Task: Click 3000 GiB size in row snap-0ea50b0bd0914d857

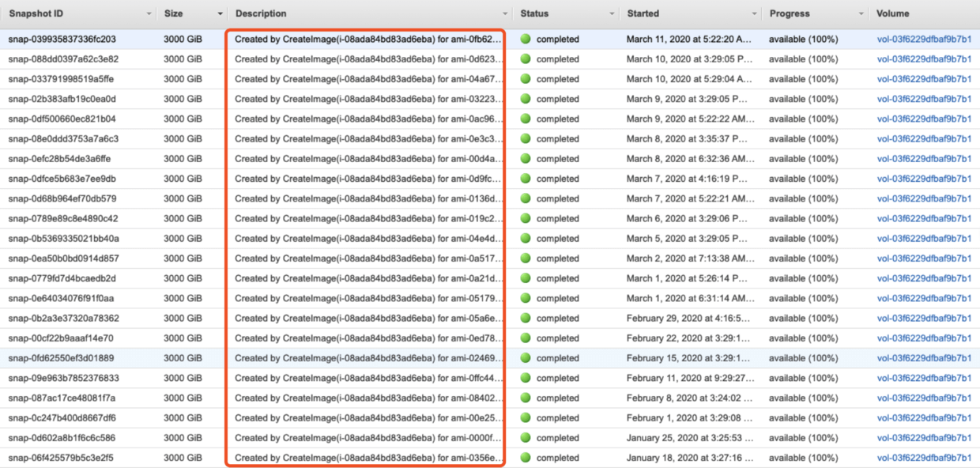Action: click(x=183, y=259)
